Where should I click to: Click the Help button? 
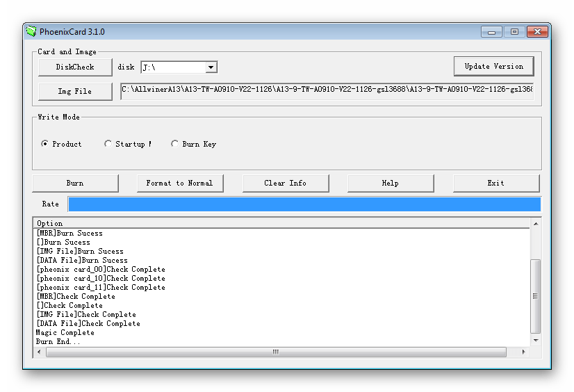(391, 183)
